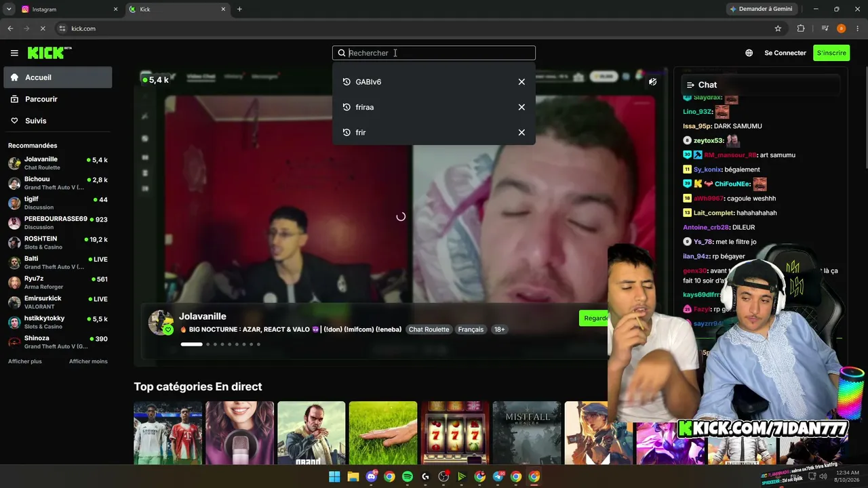Open tigiif recommended channel
Image resolution: width=868 pixels, height=488 pixels.
pyautogui.click(x=58, y=203)
